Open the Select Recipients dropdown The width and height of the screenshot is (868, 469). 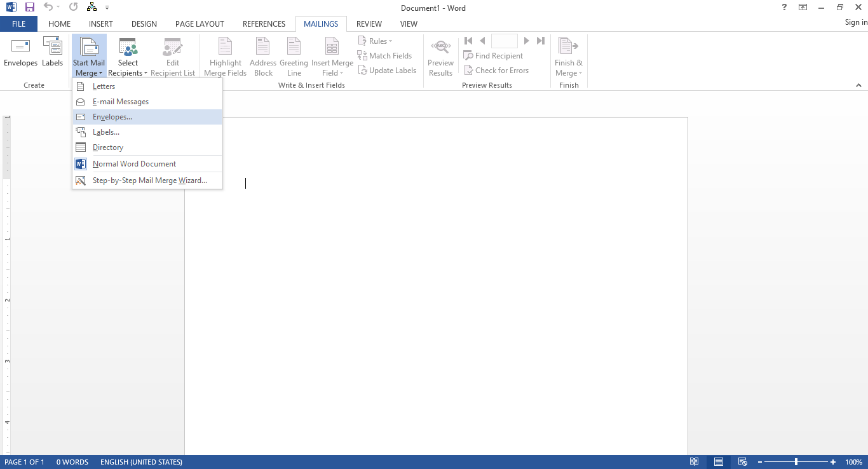point(128,57)
